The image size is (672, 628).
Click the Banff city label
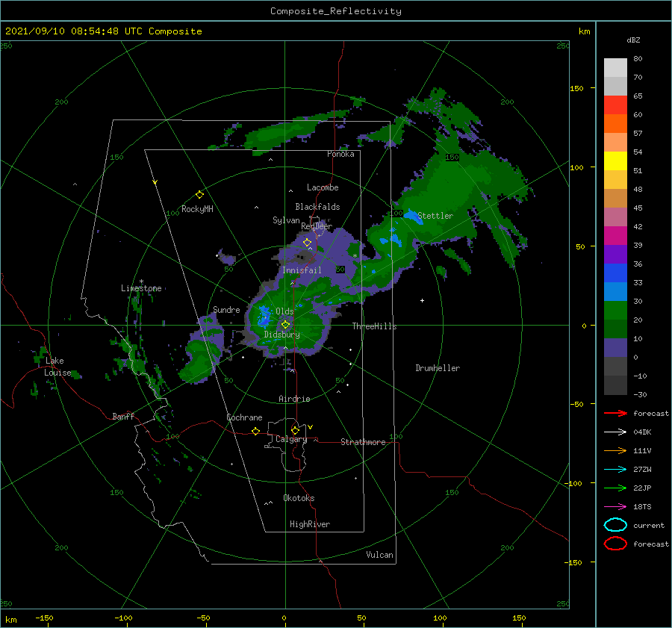click(123, 416)
